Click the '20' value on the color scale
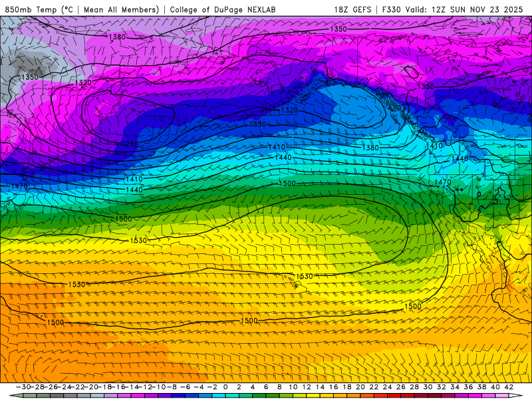The image size is (532, 399). (x=360, y=387)
